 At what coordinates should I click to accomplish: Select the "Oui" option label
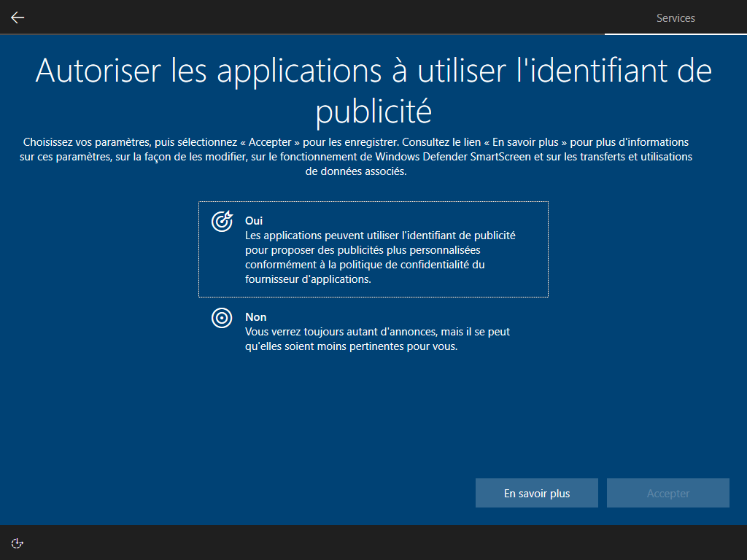pos(254,220)
